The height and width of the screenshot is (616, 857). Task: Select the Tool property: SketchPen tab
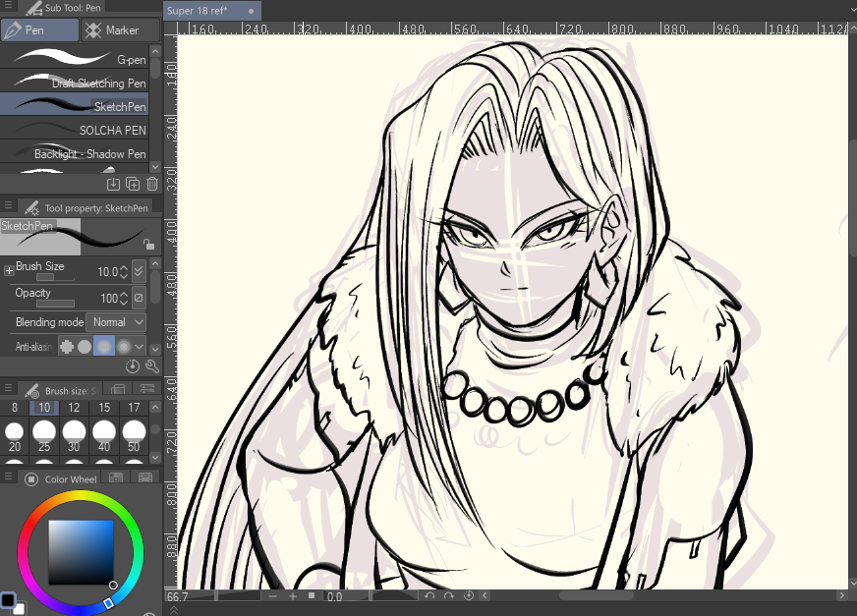point(86,207)
